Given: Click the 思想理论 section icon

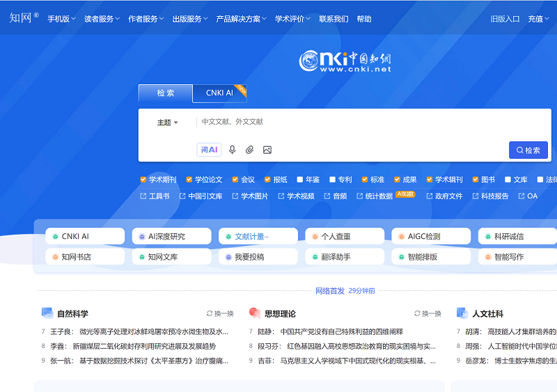Looking at the screenshot, I should click(x=255, y=313).
